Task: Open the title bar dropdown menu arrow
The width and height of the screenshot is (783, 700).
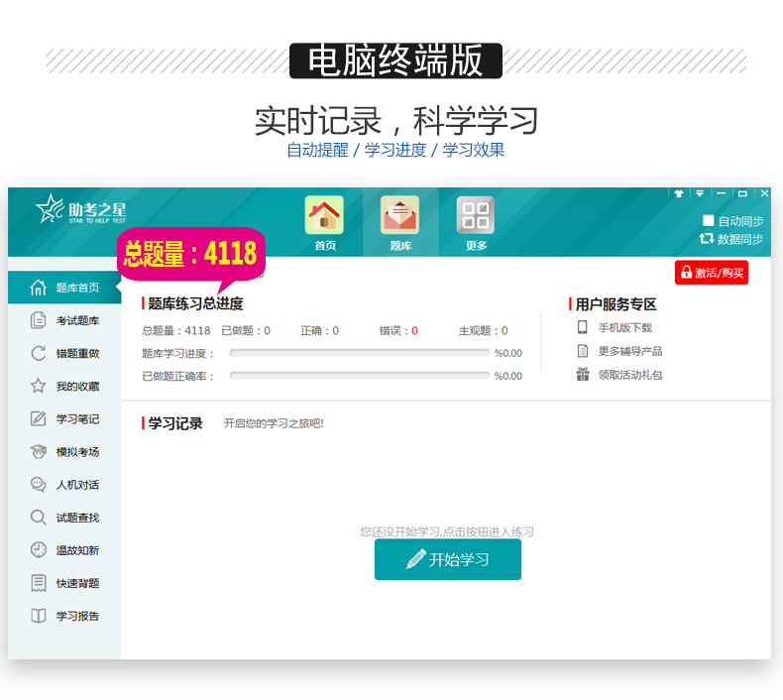Action: coord(700,193)
